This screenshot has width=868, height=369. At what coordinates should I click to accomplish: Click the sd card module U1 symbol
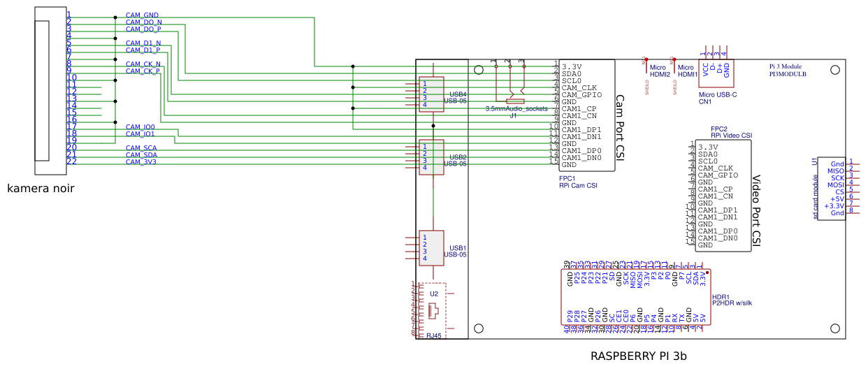pos(832,189)
